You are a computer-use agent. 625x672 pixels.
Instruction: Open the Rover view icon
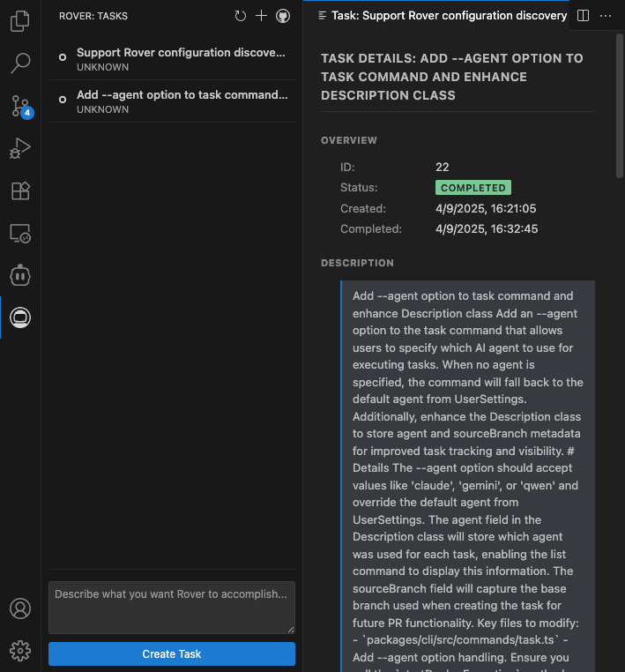pos(20,318)
